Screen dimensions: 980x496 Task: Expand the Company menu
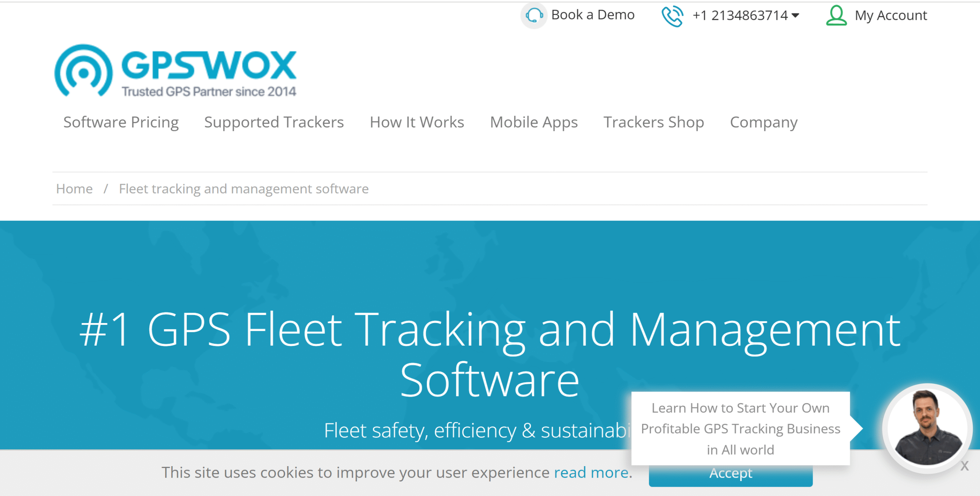[764, 122]
